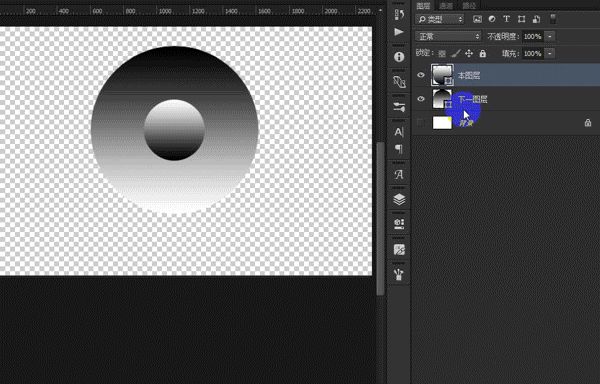Filter layers by smart objects icon
The height and width of the screenshot is (384, 600).
point(536,19)
